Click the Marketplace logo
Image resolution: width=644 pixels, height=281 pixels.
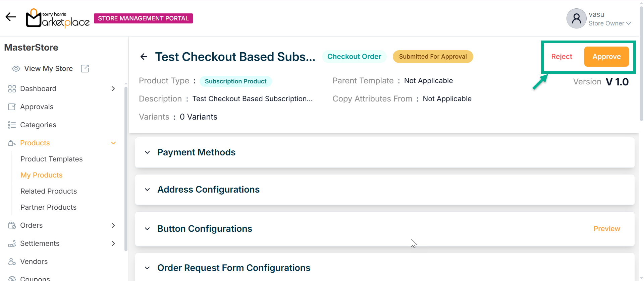pos(58,18)
